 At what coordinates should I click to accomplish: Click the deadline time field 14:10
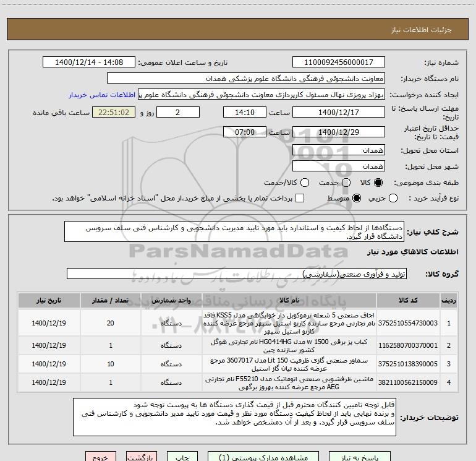(x=245, y=112)
